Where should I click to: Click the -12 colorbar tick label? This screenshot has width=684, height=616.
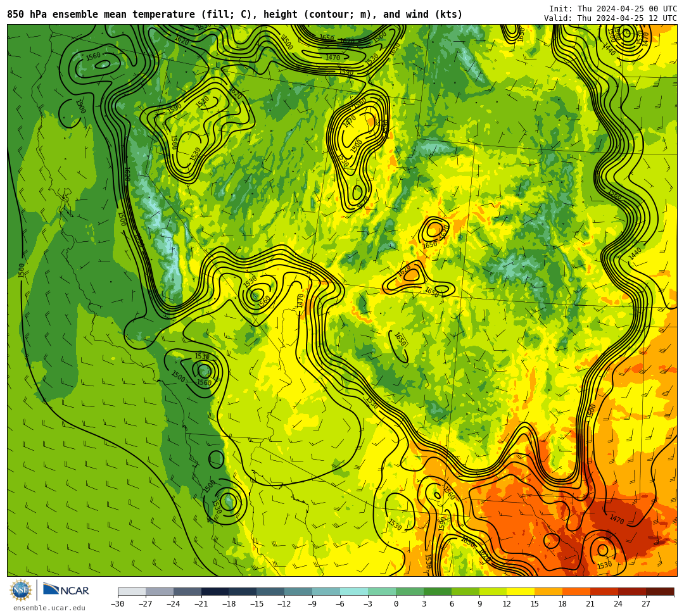pyautogui.click(x=285, y=604)
